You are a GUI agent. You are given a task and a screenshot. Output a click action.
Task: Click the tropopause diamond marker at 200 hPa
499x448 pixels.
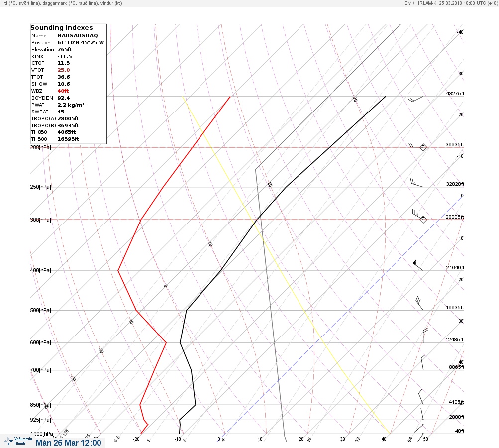(x=423, y=147)
